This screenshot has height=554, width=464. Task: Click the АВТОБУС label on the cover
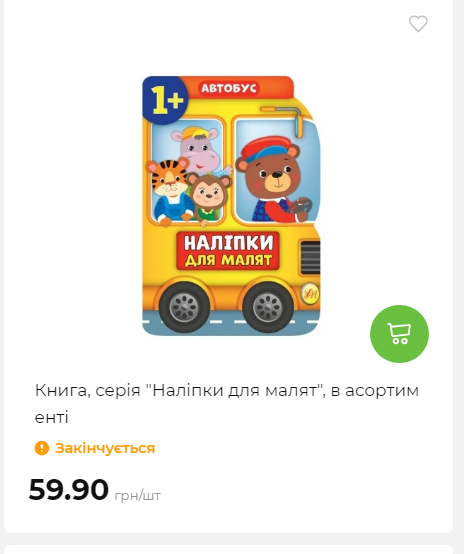[229, 88]
